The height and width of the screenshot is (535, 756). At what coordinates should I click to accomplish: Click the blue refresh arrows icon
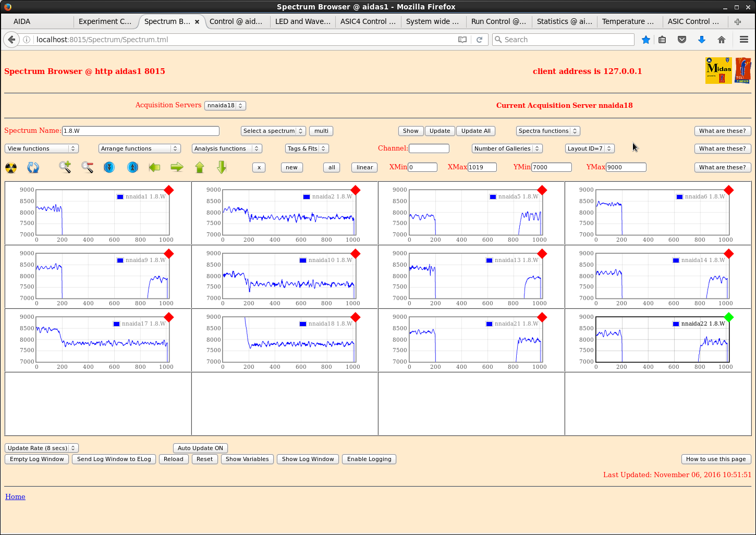33,168
